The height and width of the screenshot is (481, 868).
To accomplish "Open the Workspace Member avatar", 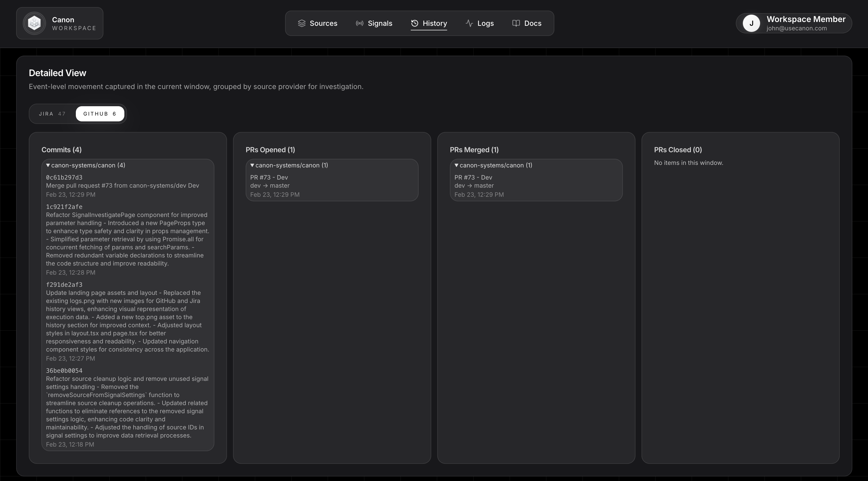I will click(x=751, y=23).
